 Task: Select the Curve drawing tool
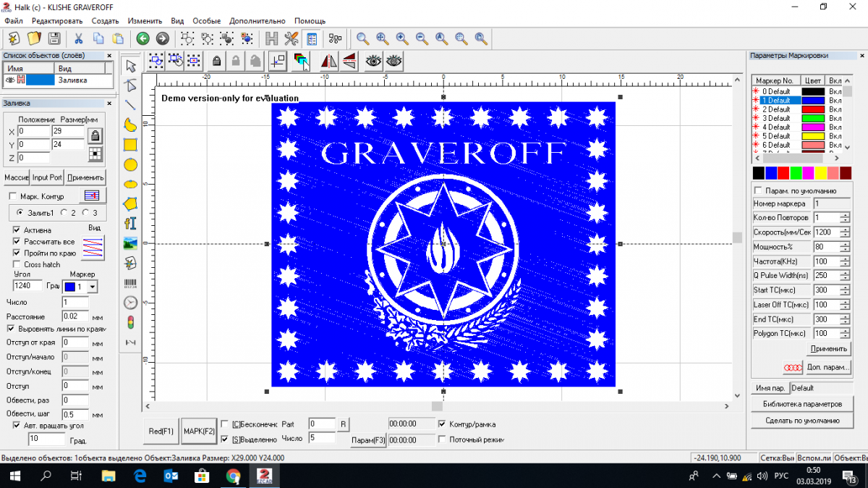point(131,125)
